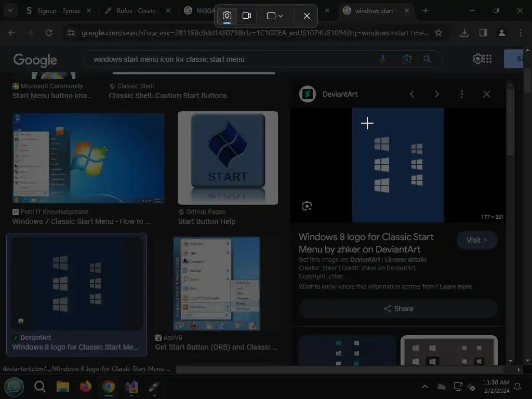This screenshot has height=399, width=532.
Task: Open File Explorer from taskbar
Action: [x=63, y=387]
